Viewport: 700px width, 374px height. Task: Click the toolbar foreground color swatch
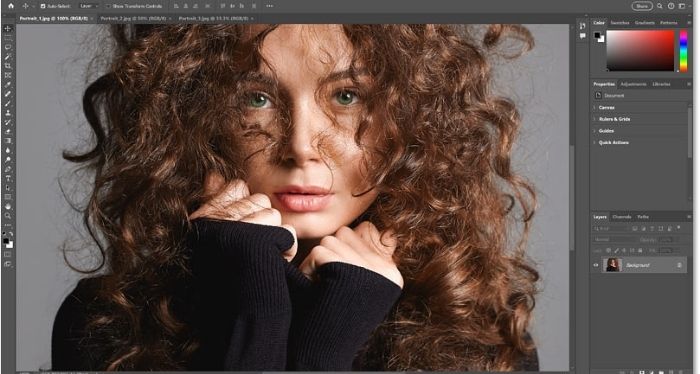click(6, 241)
